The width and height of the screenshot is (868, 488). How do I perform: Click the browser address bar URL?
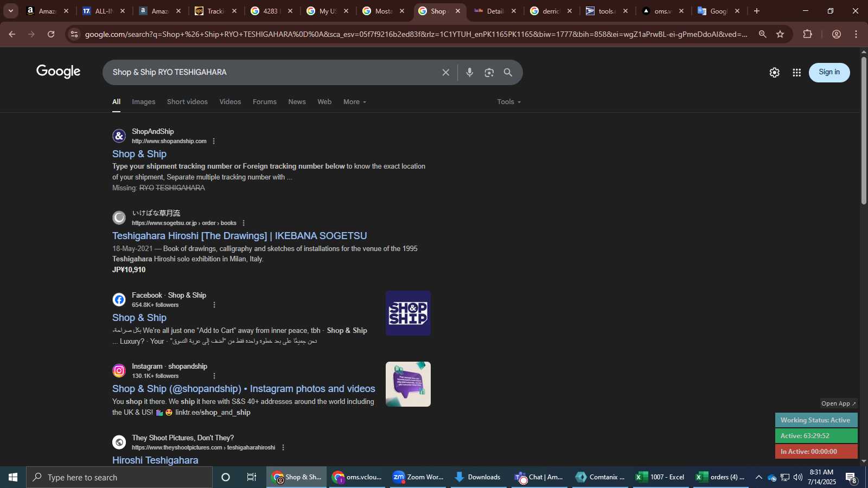coord(416,34)
